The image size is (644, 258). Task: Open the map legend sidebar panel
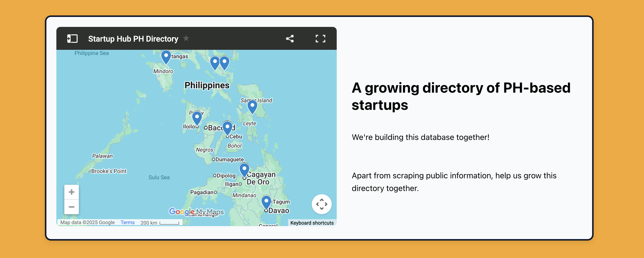(72, 39)
